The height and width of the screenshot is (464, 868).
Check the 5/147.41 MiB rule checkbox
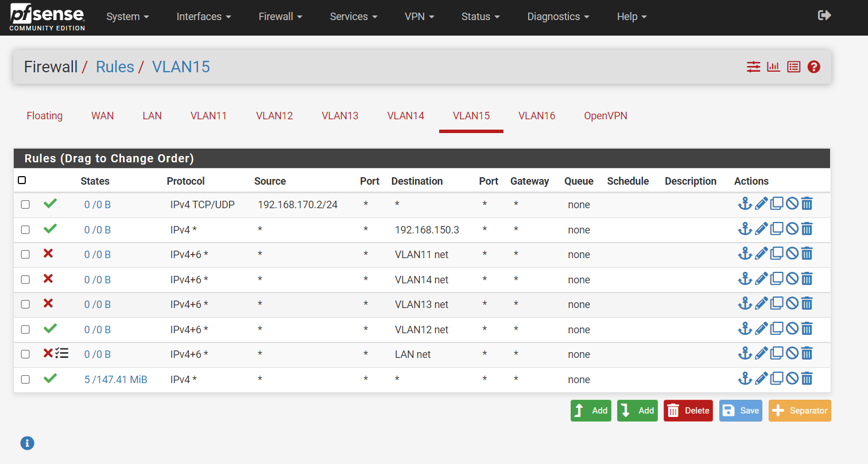click(x=25, y=379)
